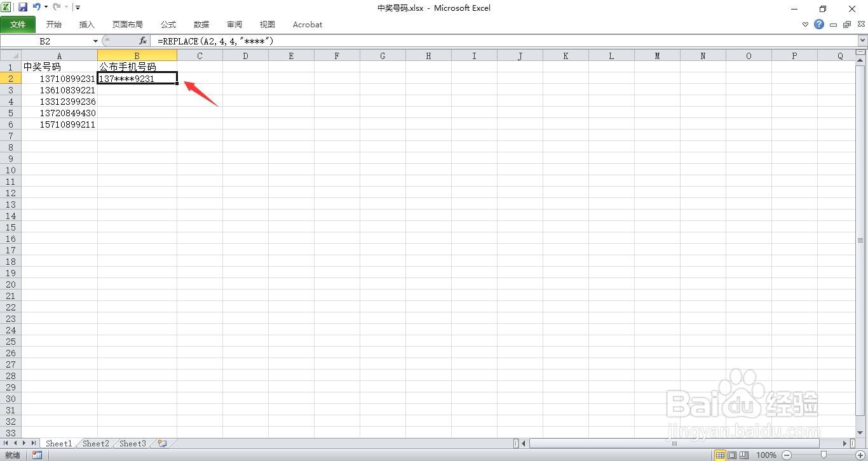This screenshot has height=461, width=868.
Task: Select cell A6 with 15710899211
Action: point(59,124)
